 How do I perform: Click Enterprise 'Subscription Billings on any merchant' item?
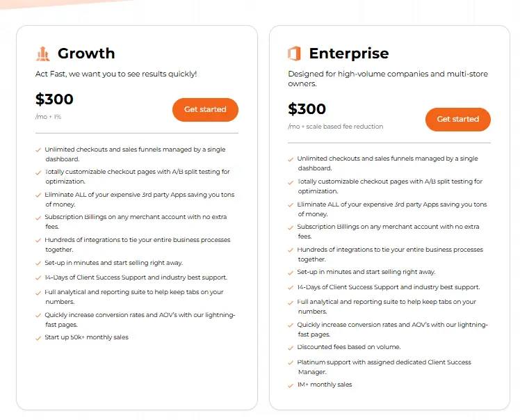(x=388, y=232)
